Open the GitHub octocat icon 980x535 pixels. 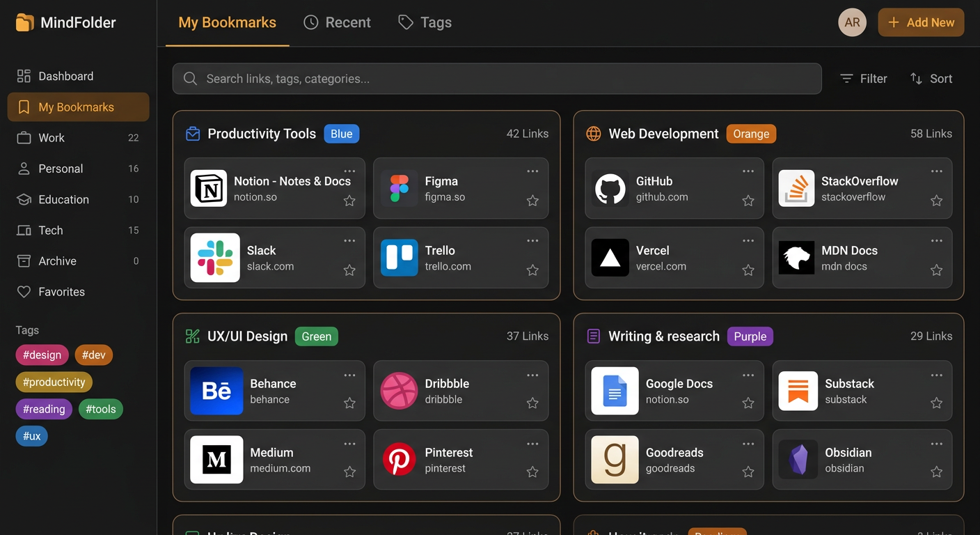(610, 188)
